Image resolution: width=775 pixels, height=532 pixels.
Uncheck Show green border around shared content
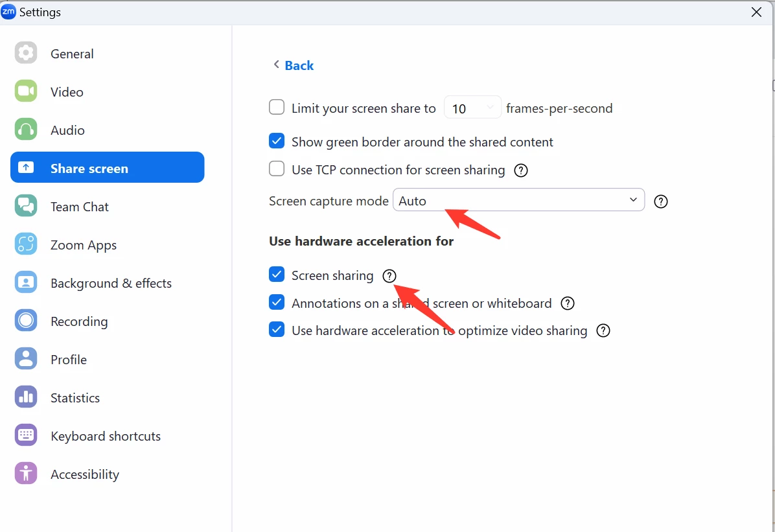coord(277,141)
